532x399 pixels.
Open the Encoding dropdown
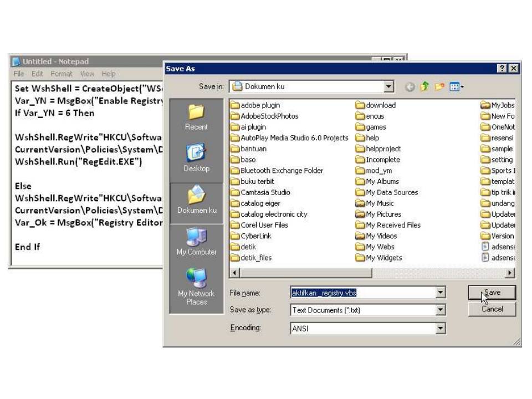point(441,328)
